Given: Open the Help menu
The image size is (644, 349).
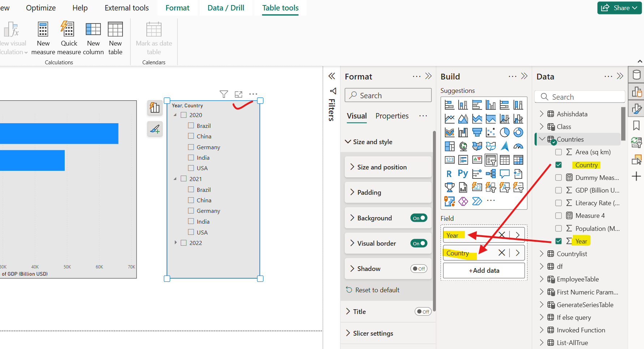Looking at the screenshot, I should pos(80,8).
